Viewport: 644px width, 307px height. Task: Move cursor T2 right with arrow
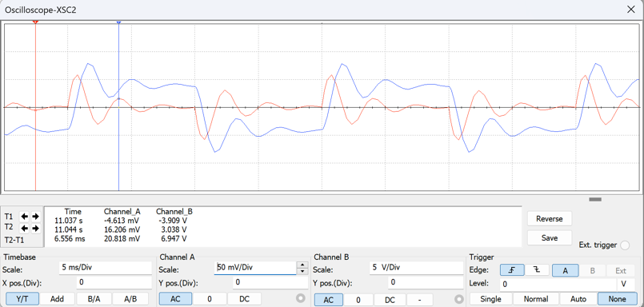(35, 228)
